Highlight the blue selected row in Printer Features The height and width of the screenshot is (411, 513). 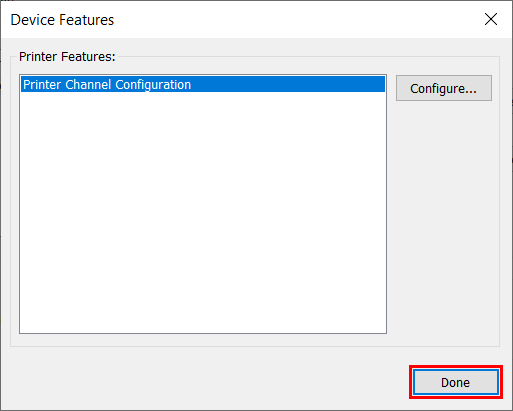tap(203, 84)
